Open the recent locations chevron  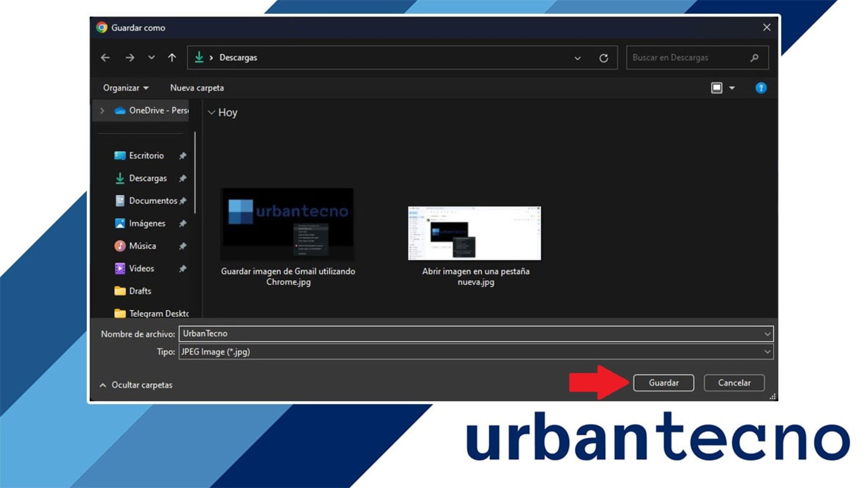(x=151, y=58)
